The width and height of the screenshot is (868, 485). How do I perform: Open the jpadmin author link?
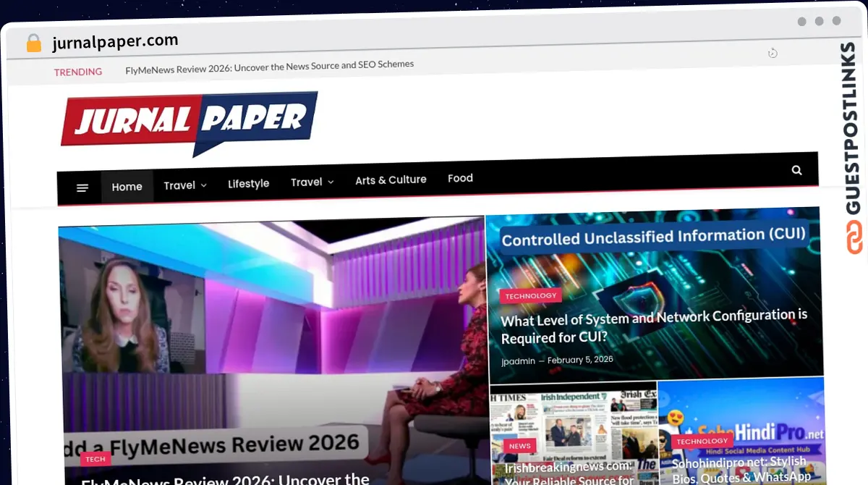(518, 360)
